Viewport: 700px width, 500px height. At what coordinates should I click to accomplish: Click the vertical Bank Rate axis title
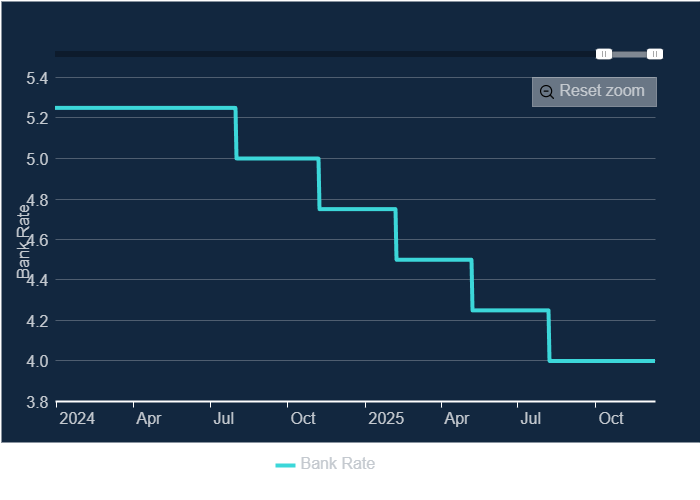pyautogui.click(x=25, y=238)
